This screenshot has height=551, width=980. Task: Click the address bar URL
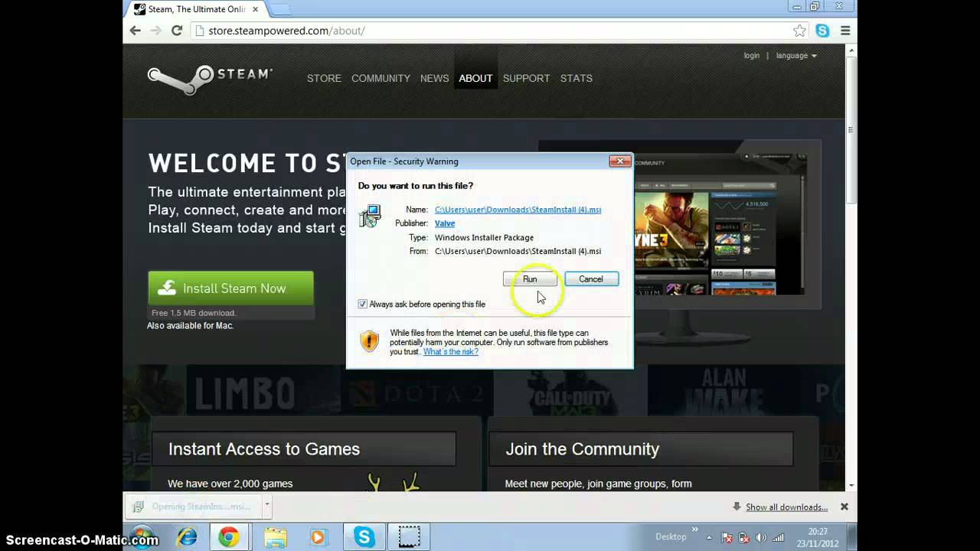(x=286, y=31)
